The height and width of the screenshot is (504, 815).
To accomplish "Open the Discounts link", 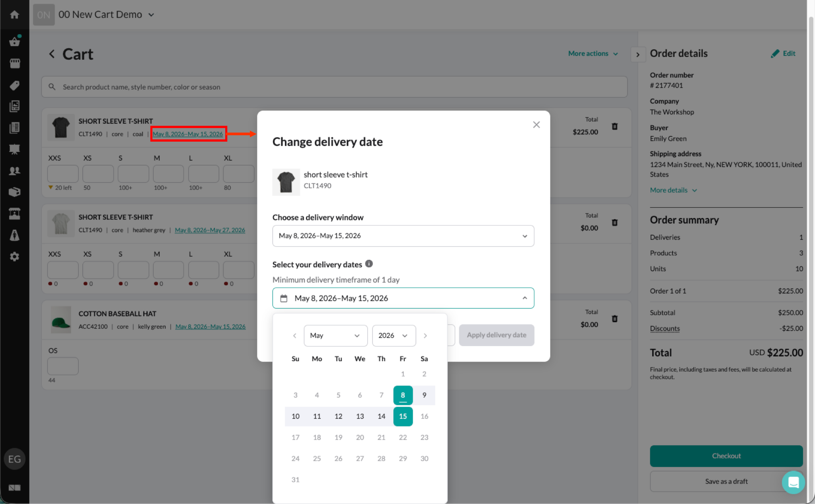I will click(x=665, y=329).
